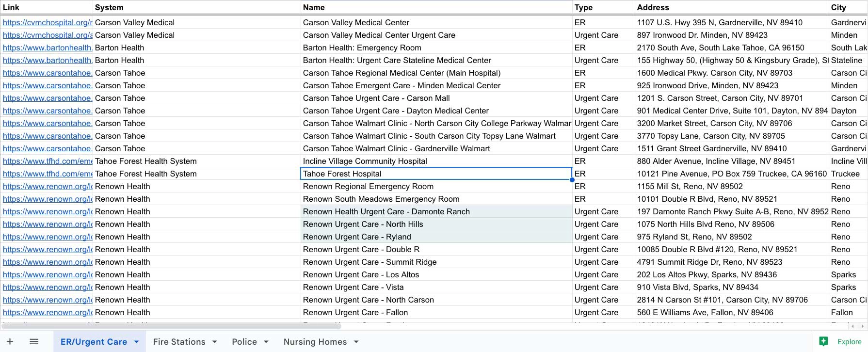Select address 897 Ironwood Dr. Minden, NV 89423
This screenshot has height=352, width=868.
(732, 35)
